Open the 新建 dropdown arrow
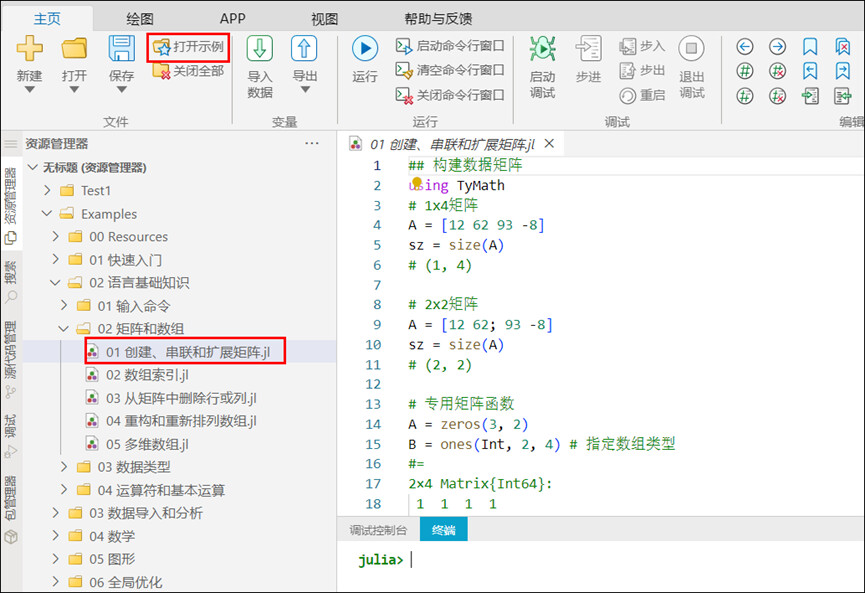 [x=29, y=89]
